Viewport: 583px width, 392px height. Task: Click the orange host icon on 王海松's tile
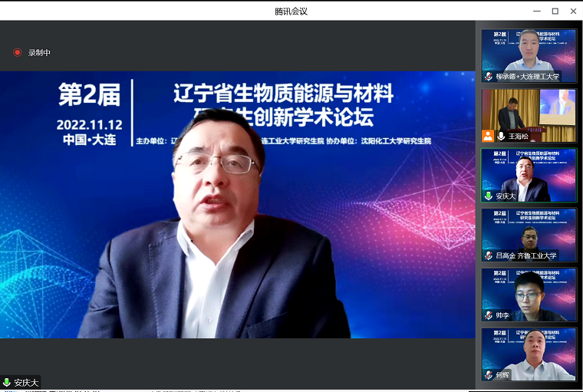[488, 136]
